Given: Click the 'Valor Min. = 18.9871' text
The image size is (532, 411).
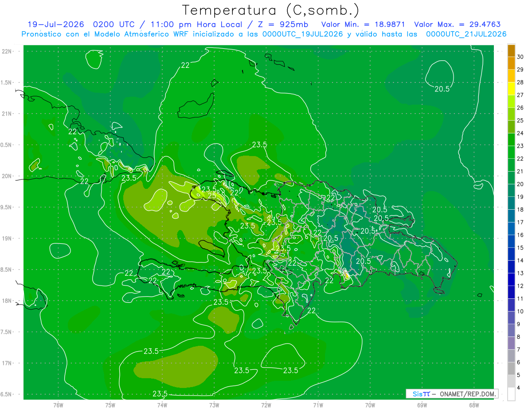Looking at the screenshot, I should pyautogui.click(x=363, y=24).
